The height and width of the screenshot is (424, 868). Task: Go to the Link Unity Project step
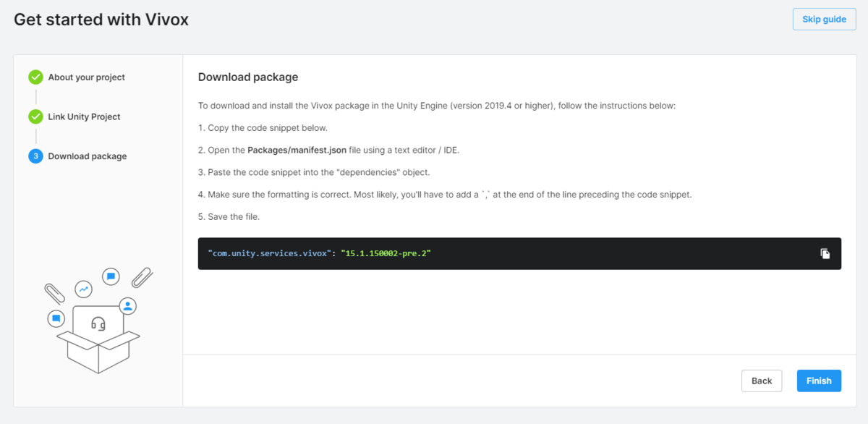coord(84,116)
